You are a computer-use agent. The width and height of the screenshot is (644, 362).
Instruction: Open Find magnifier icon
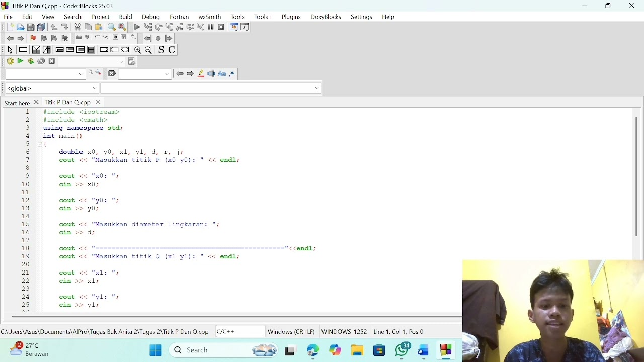[x=112, y=27]
